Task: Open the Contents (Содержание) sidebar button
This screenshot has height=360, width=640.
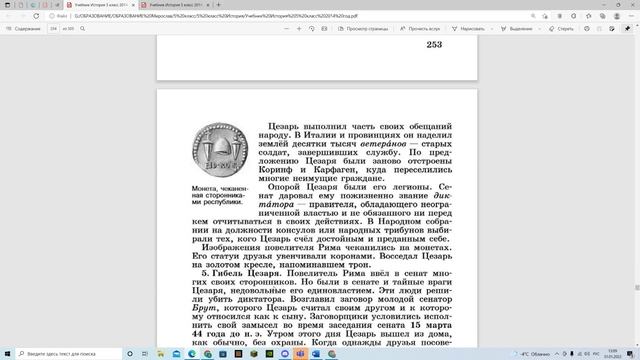Action: click(23, 29)
